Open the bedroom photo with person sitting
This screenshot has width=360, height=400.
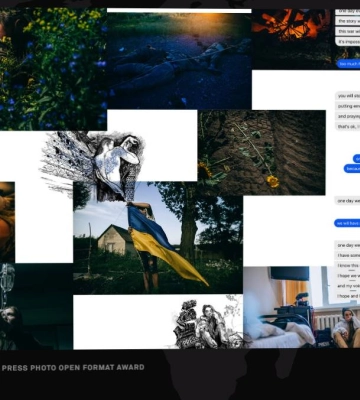pos(302,307)
